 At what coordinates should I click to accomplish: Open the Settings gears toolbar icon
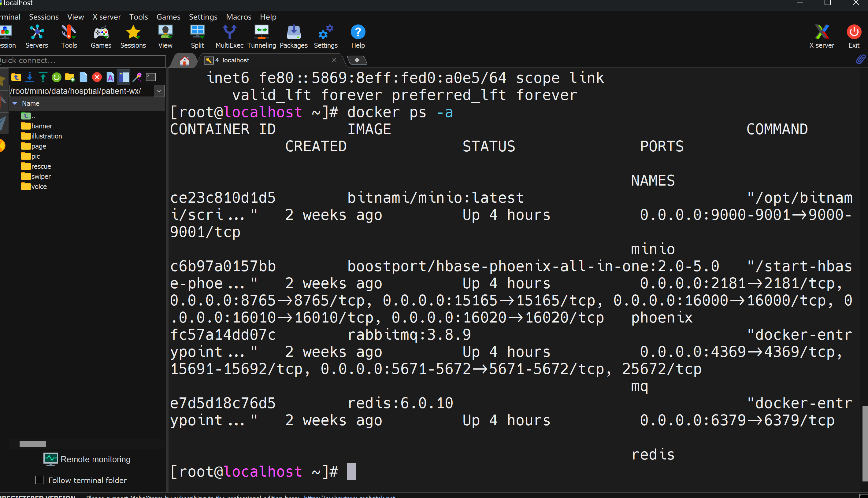pyautogui.click(x=326, y=36)
